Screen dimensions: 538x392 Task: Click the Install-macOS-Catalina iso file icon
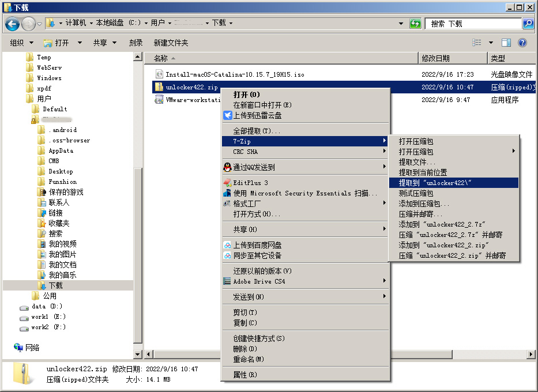(x=159, y=74)
